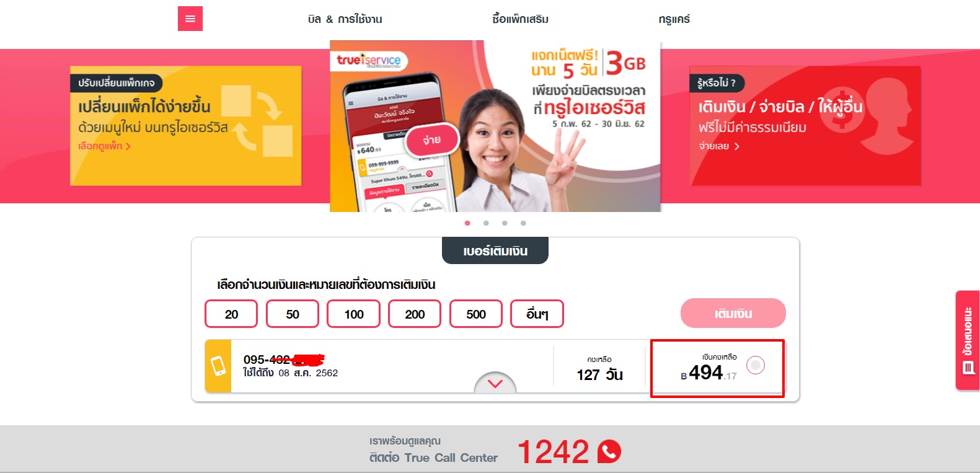Open the ทรูแคร์ menu item

tap(674, 19)
